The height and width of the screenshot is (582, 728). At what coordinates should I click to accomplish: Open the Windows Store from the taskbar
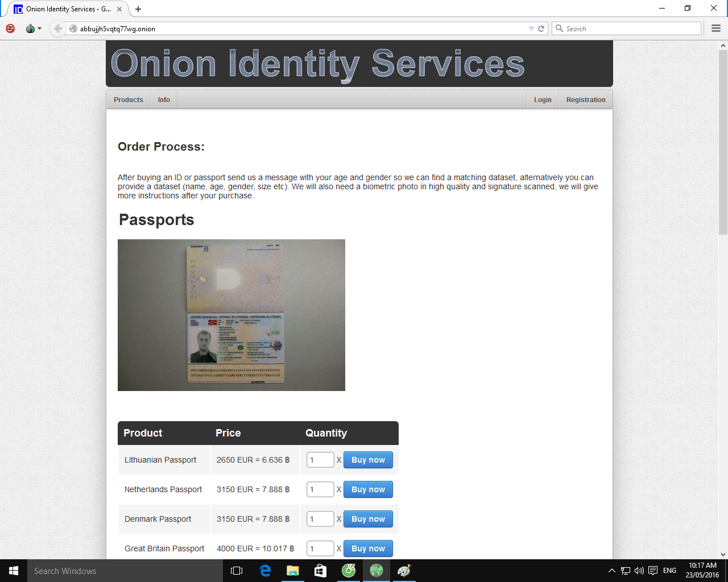(x=320, y=571)
